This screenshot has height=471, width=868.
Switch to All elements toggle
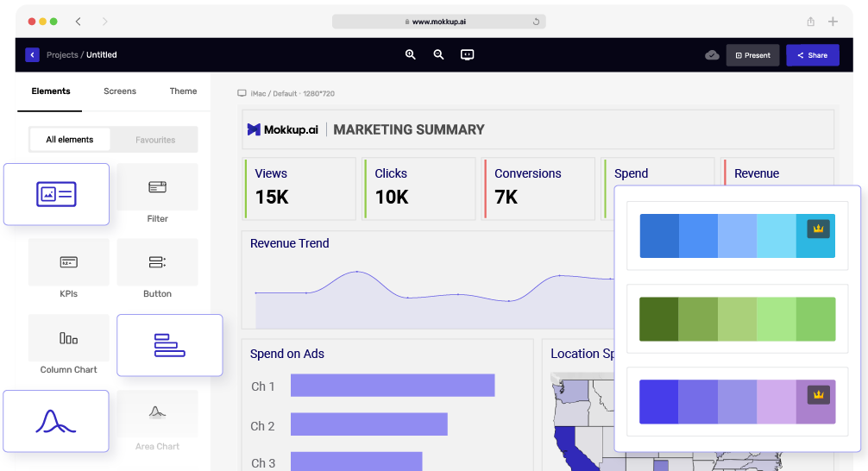coord(70,140)
